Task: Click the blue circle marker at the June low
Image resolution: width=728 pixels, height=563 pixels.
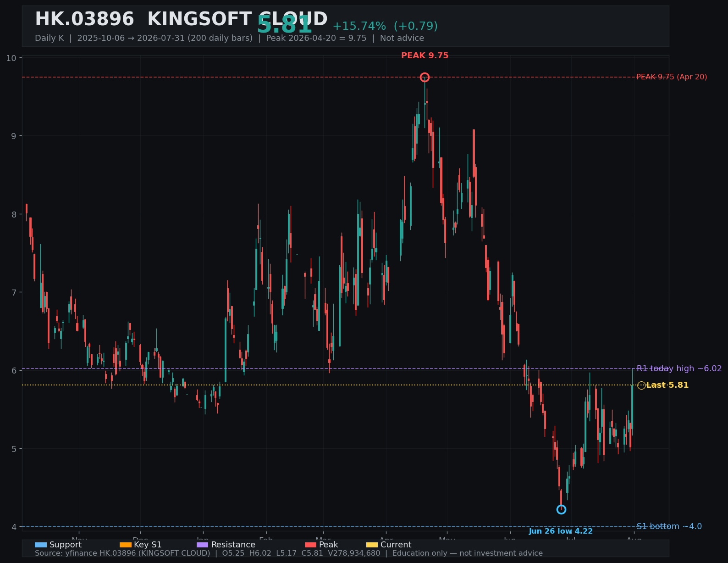Action: click(x=561, y=509)
